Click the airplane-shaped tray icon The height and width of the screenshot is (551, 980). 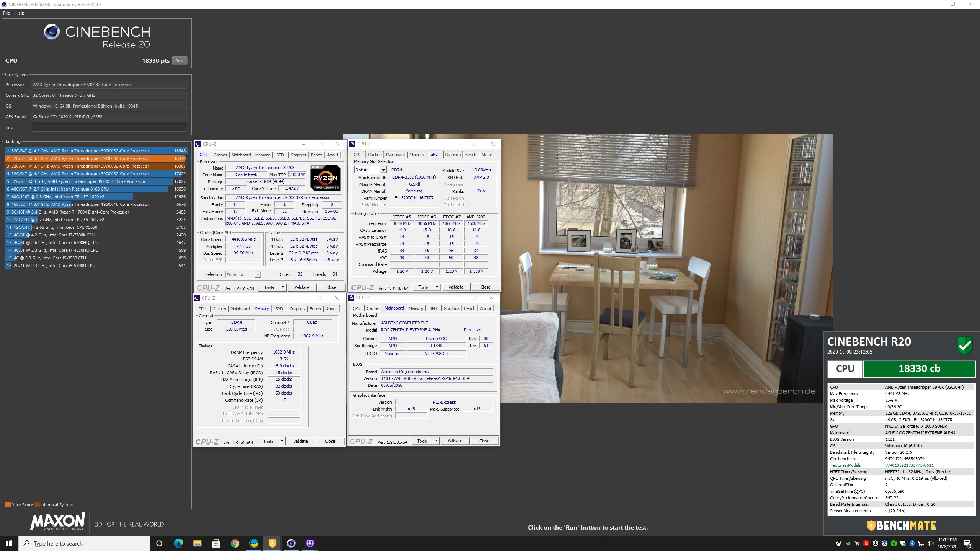pos(857,543)
